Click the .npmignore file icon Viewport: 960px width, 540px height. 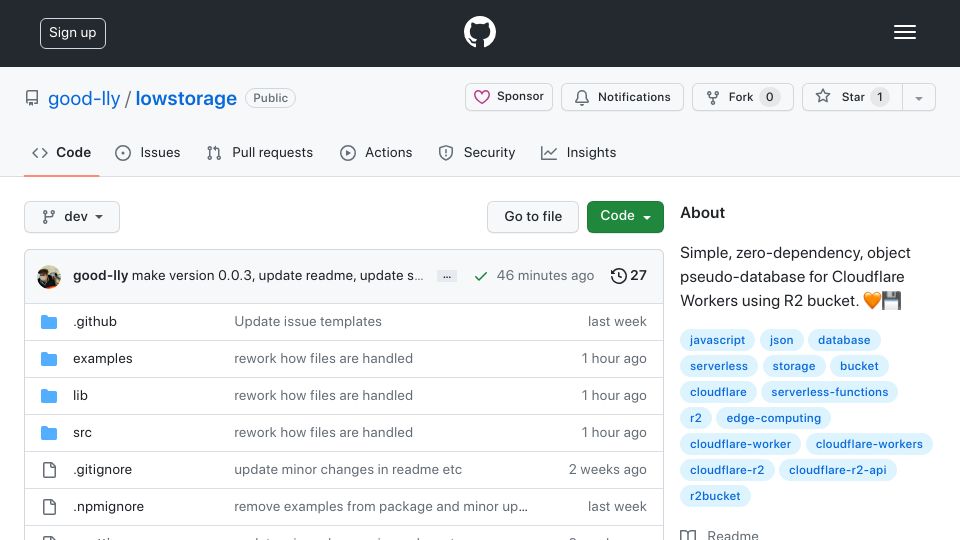[49, 507]
